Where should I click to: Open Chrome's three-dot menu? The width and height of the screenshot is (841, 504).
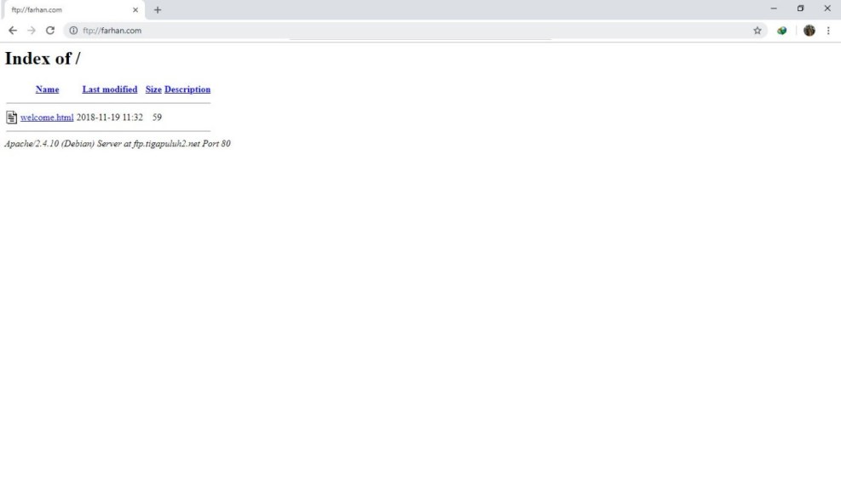click(828, 31)
